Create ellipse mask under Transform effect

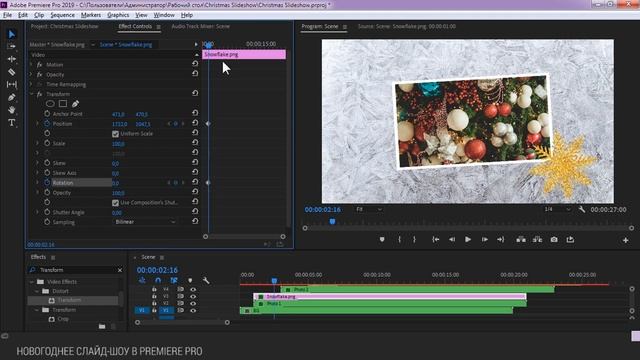click(x=50, y=104)
